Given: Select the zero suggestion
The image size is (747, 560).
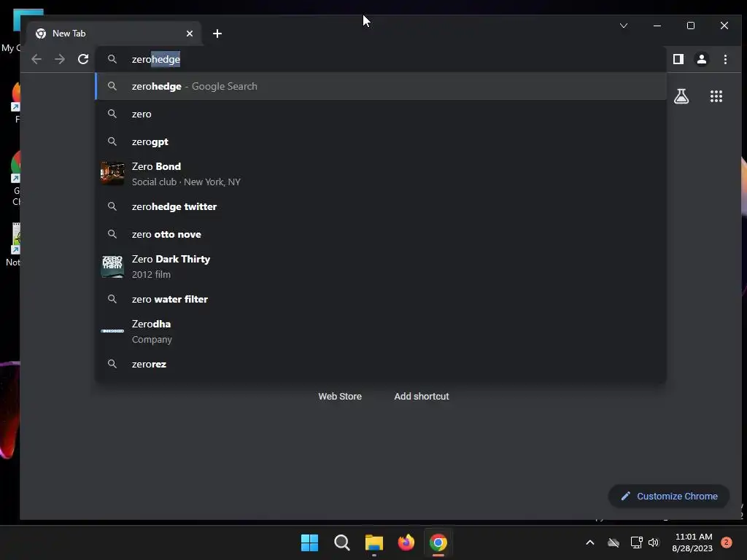Looking at the screenshot, I should point(381,114).
